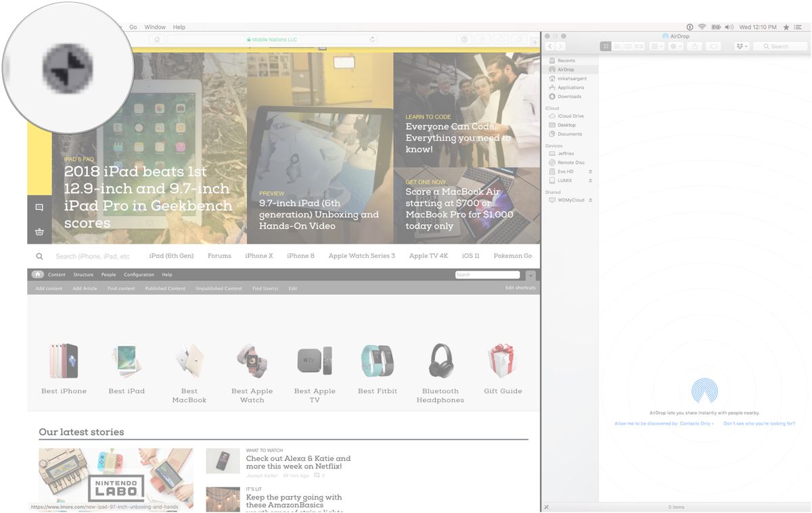Image resolution: width=812 pixels, height=513 pixels.
Task: Open the Finder share icon
Action: tap(695, 46)
